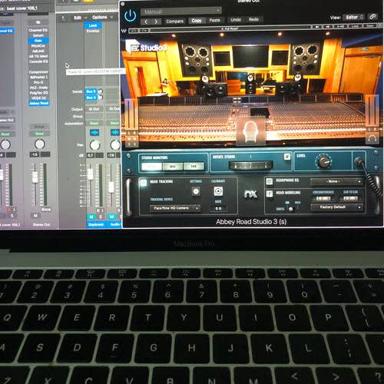Click the Undo button

tap(236, 20)
